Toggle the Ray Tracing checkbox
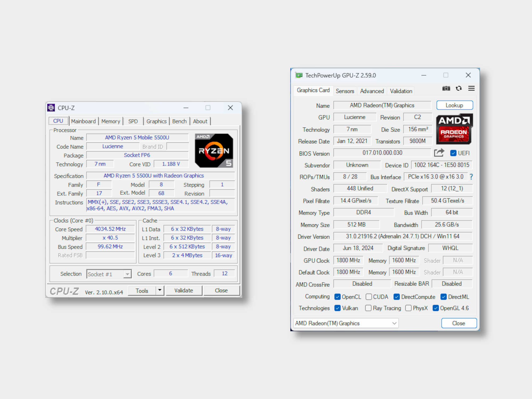 click(368, 308)
